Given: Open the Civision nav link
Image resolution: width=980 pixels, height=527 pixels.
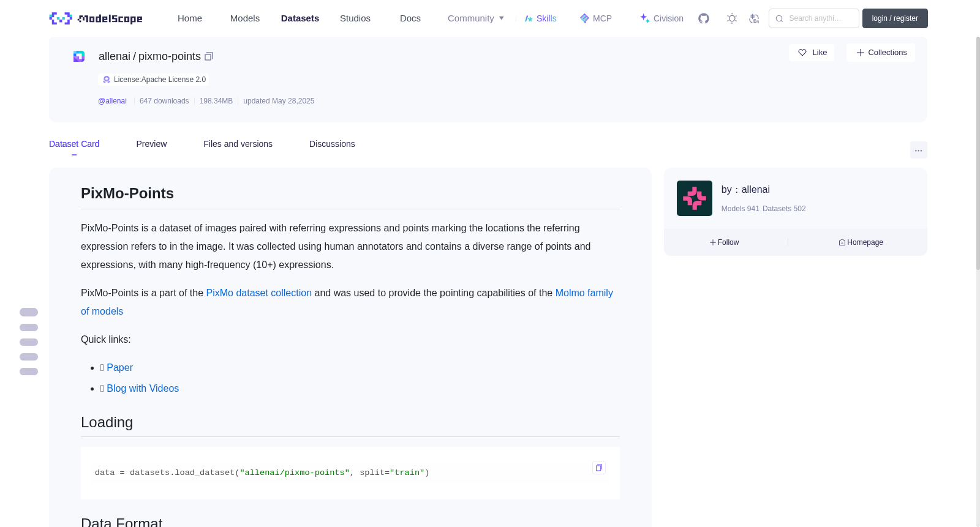Looking at the screenshot, I should (661, 18).
